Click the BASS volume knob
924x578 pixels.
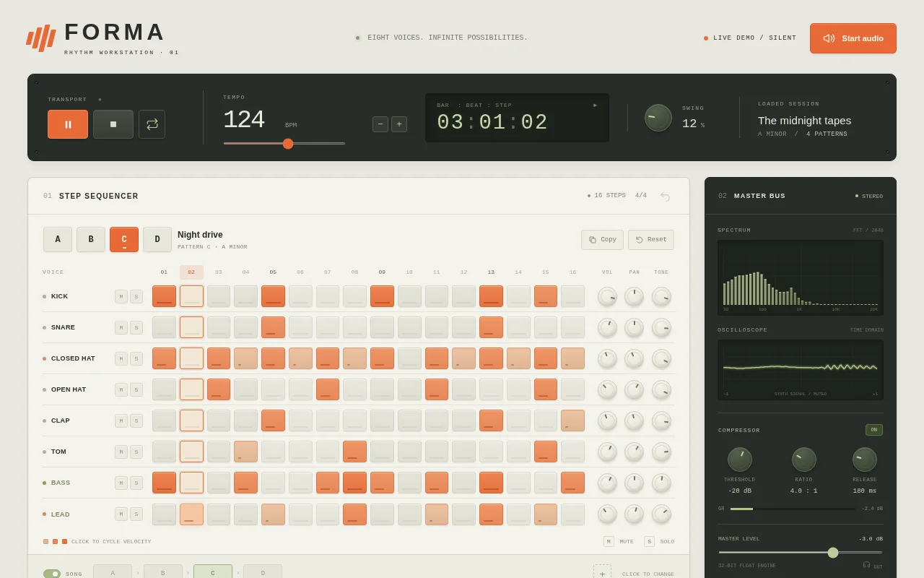[x=607, y=483]
